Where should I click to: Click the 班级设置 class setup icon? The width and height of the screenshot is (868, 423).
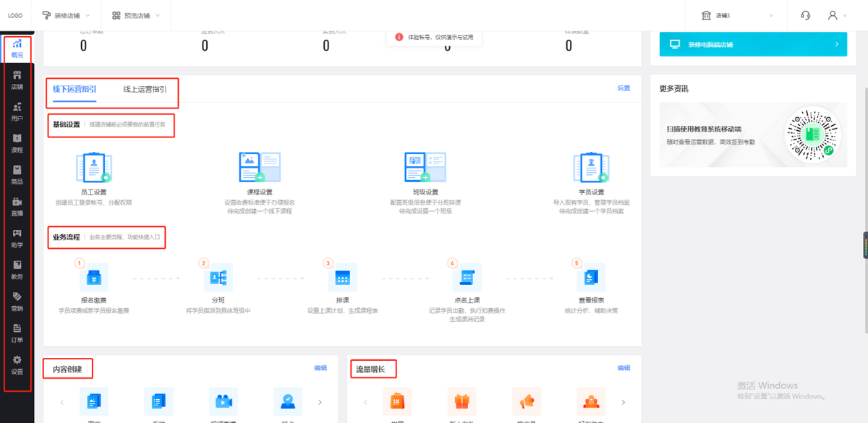pos(425,167)
